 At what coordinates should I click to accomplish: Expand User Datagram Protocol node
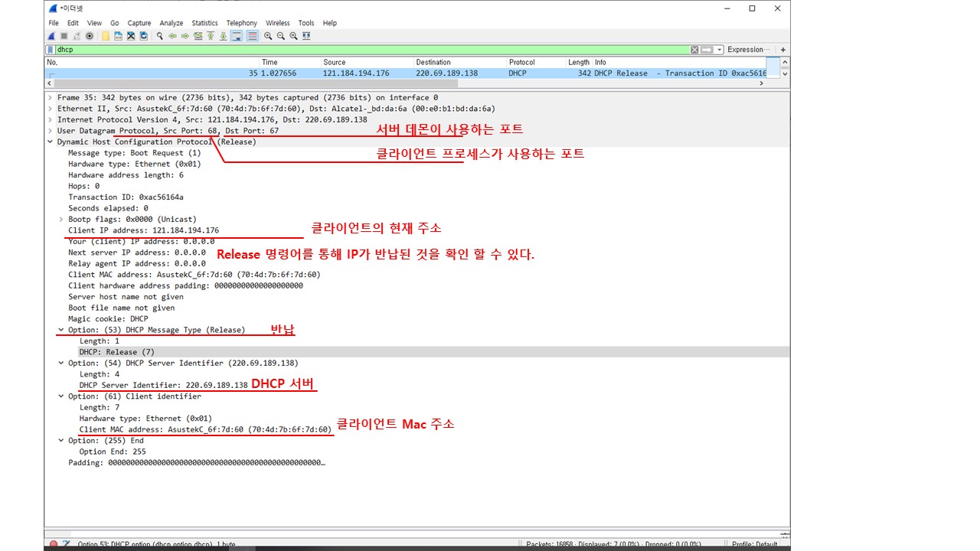point(51,131)
